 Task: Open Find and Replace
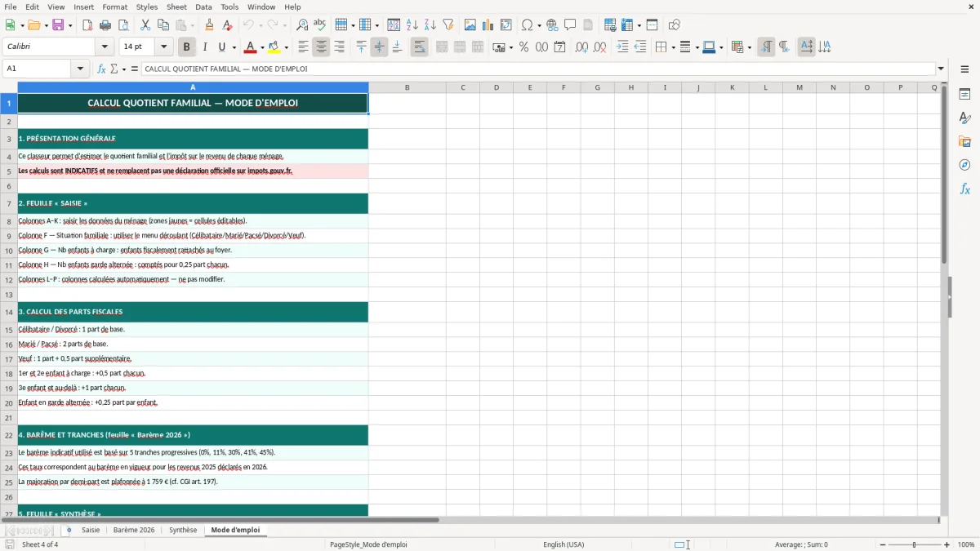(302, 25)
